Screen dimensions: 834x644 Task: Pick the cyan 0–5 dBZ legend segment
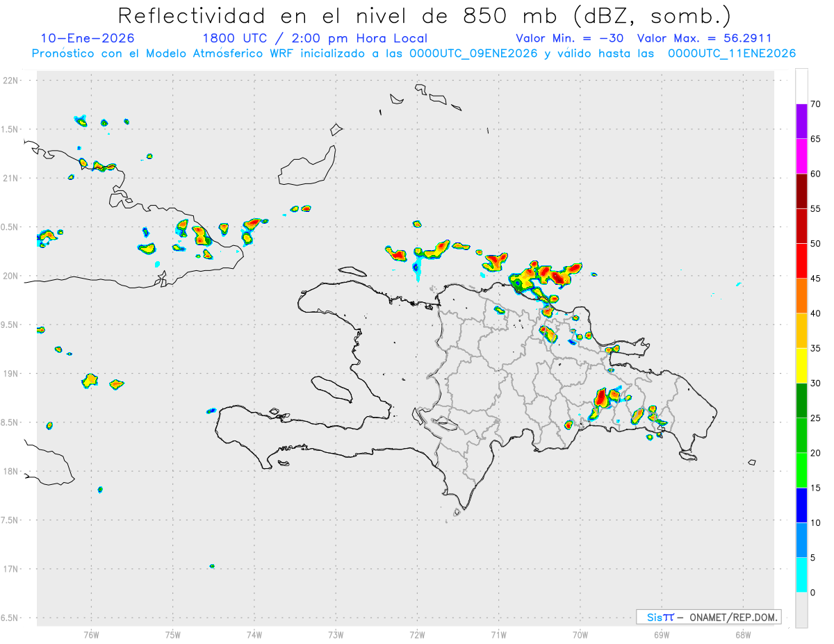[801, 575]
